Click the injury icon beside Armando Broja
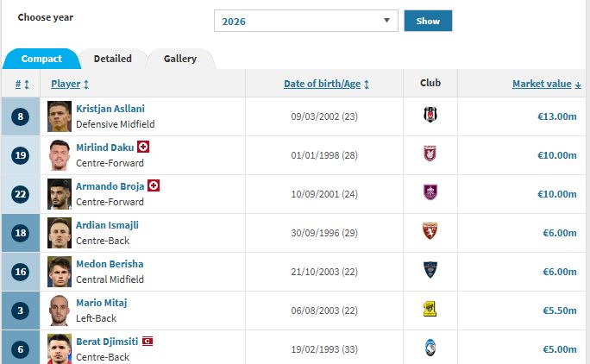 154,185
